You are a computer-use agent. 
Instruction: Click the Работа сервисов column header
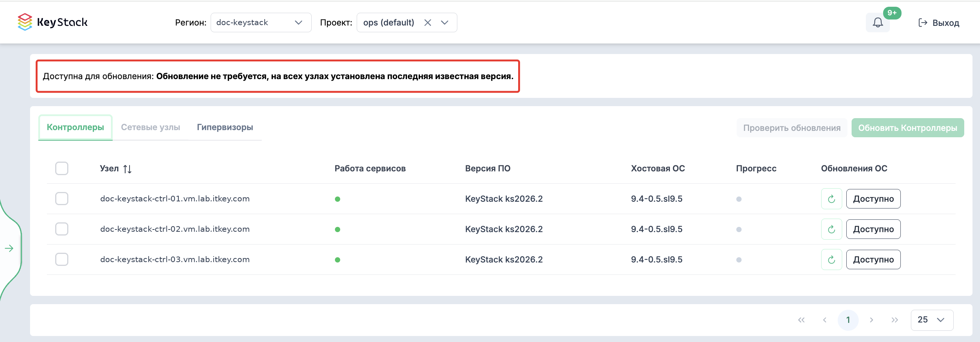(370, 168)
